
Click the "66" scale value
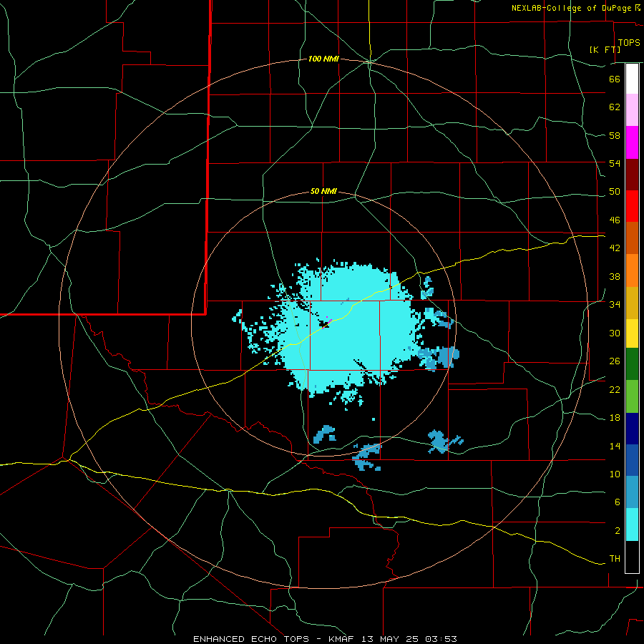click(x=615, y=79)
